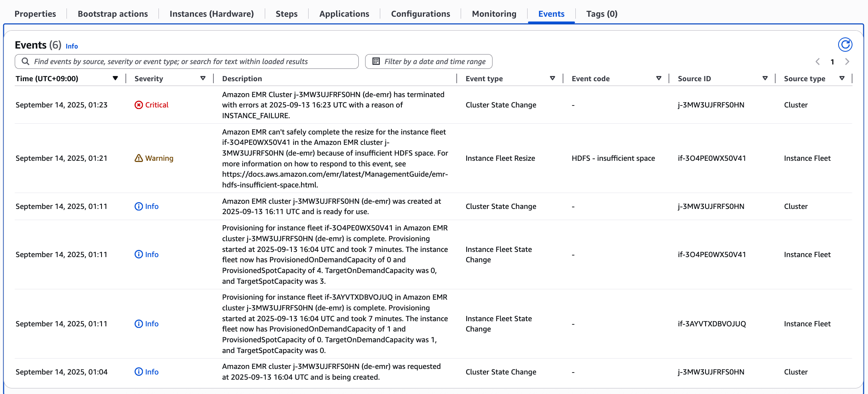The height and width of the screenshot is (394, 868).
Task: Click the Info link beside Events heading
Action: point(72,46)
